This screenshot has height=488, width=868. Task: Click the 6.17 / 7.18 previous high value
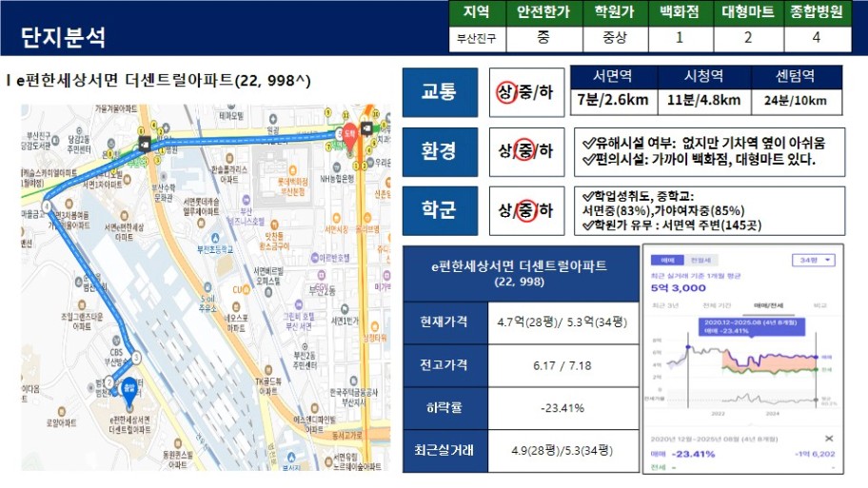point(562,365)
